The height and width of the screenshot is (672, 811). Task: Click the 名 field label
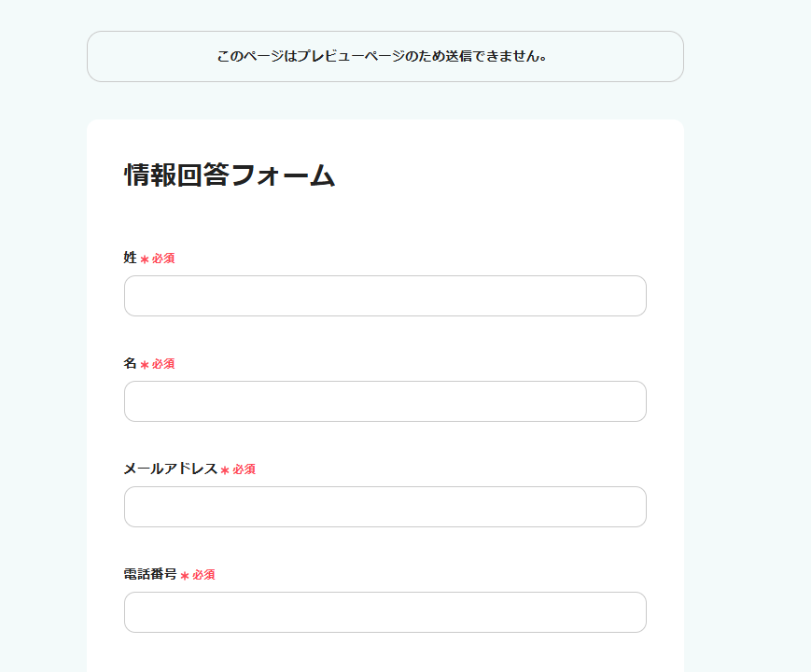click(131, 363)
